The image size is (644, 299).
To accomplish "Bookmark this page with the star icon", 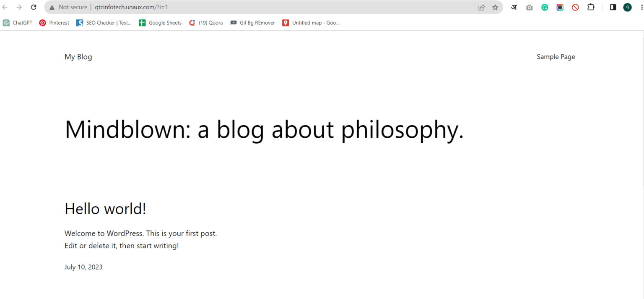I will point(495,7).
